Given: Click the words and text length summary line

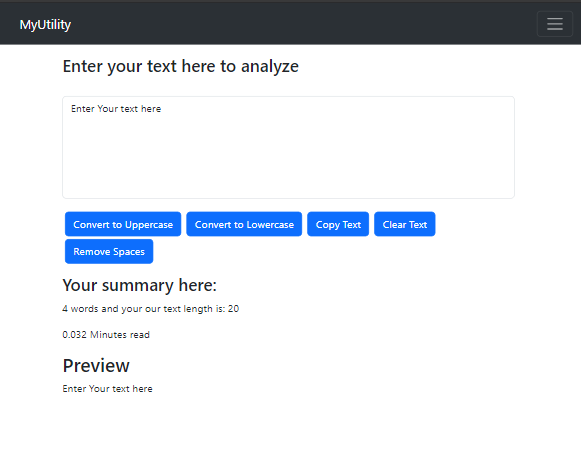Looking at the screenshot, I should [x=150, y=309].
